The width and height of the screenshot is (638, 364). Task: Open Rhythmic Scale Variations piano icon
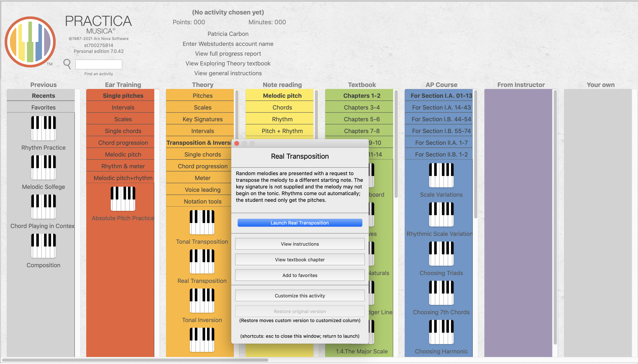pyautogui.click(x=441, y=215)
